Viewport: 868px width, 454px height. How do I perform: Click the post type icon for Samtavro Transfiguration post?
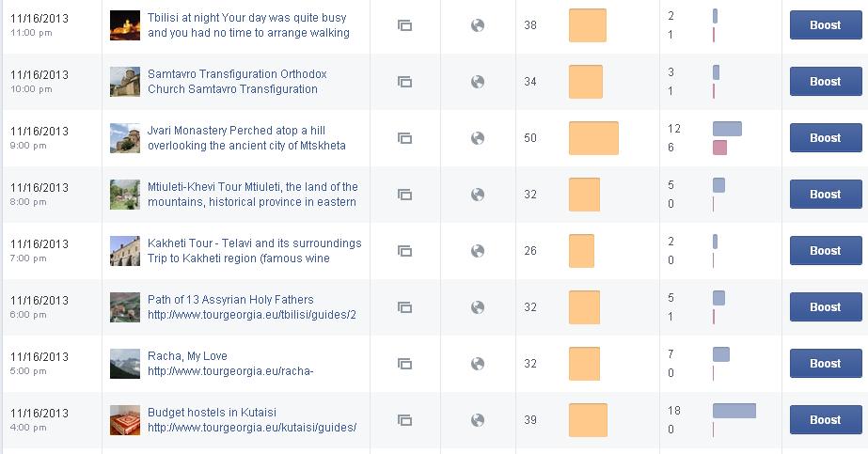click(x=404, y=82)
